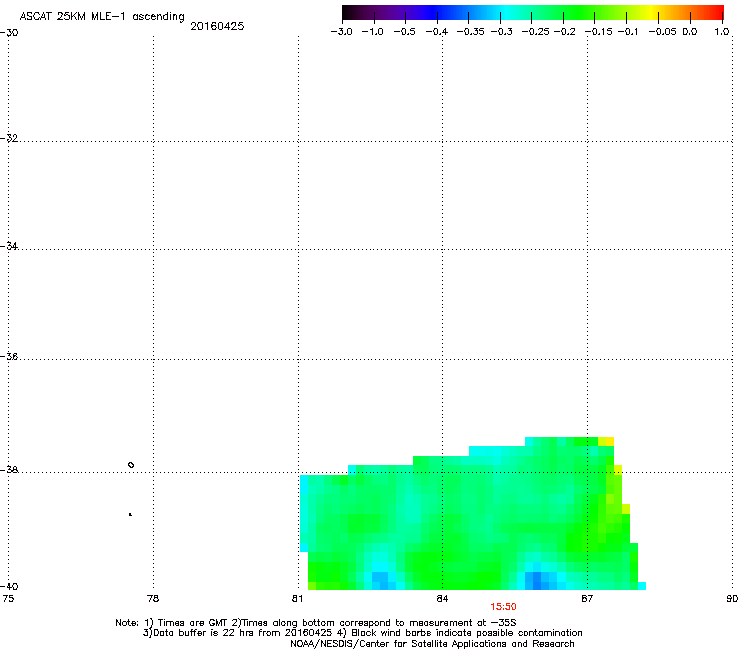Click the NOAA/NESDIS credit line

pyautogui.click(x=432, y=644)
